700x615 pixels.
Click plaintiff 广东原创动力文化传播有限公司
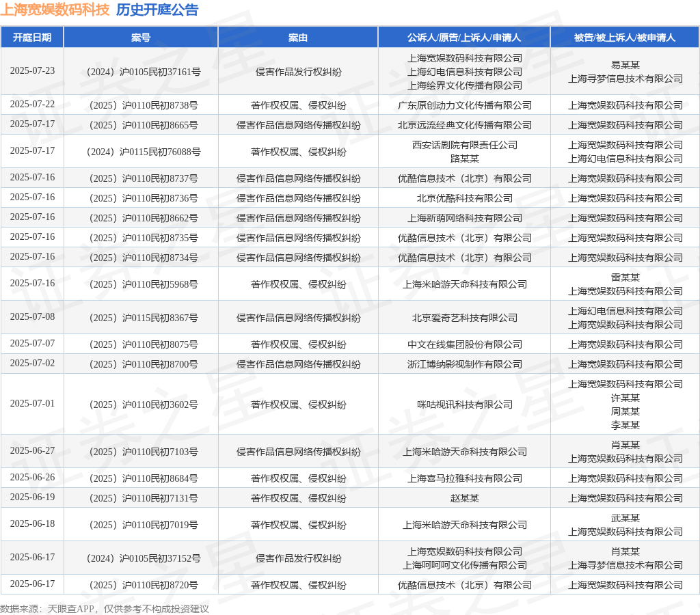point(464,105)
